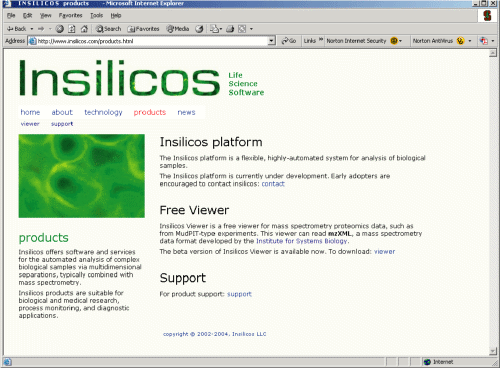
Task: Open the viewer sub-navigation link
Action: click(x=30, y=124)
